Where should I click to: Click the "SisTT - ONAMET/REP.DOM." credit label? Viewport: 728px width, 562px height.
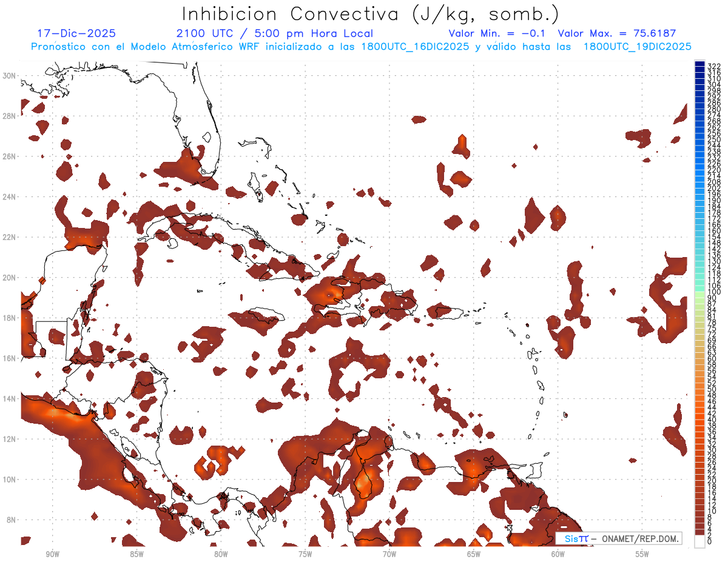tap(618, 538)
